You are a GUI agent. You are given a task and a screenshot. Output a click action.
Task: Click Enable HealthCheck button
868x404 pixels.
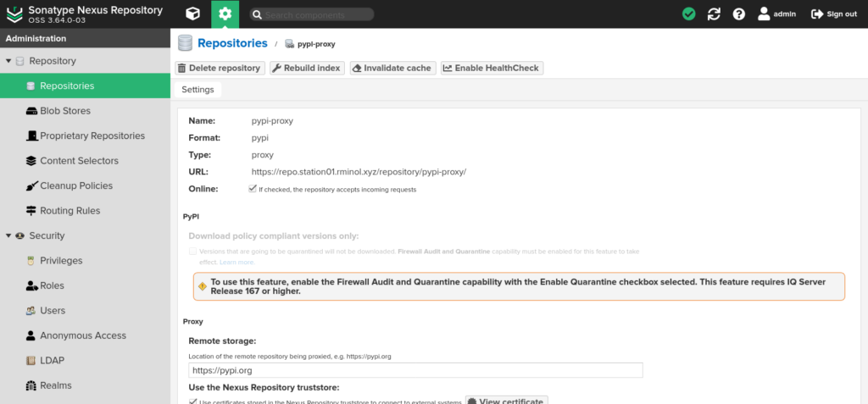[x=492, y=68]
